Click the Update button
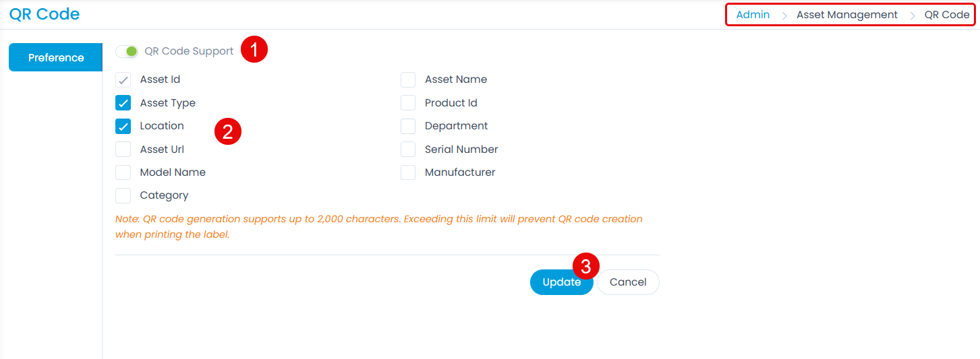The width and height of the screenshot is (980, 359). tap(560, 282)
